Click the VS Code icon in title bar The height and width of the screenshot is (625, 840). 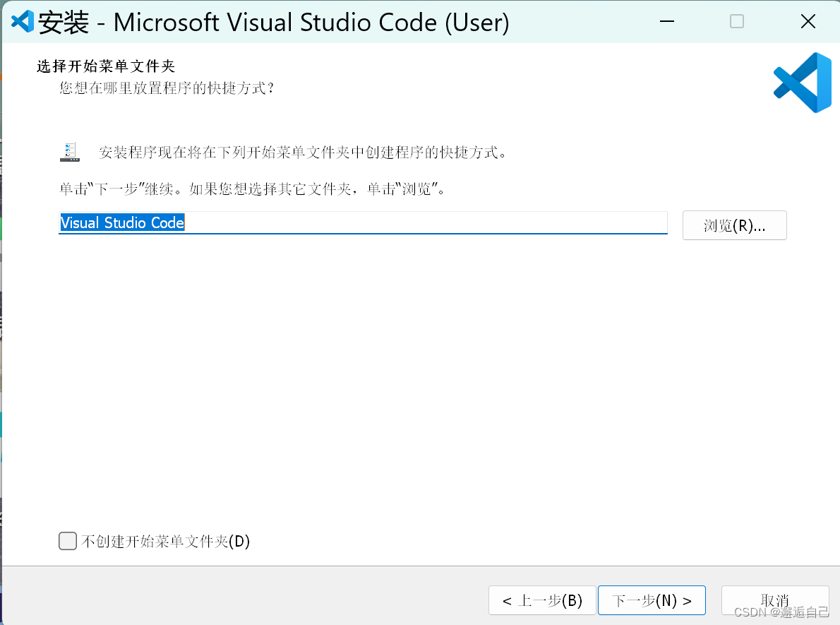coord(23,21)
